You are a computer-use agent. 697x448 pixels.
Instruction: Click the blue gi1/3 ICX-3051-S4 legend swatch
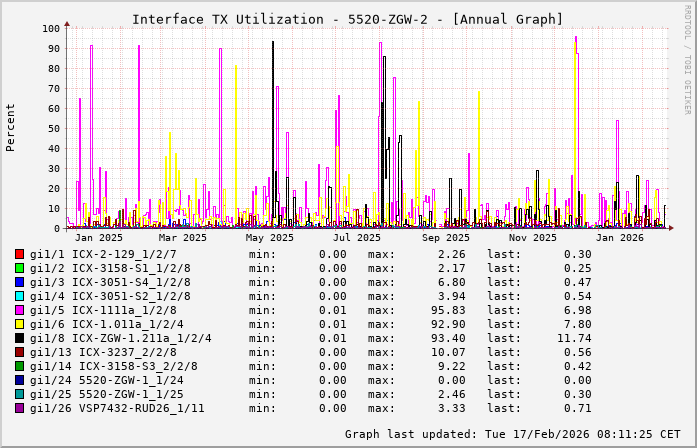click(20, 283)
